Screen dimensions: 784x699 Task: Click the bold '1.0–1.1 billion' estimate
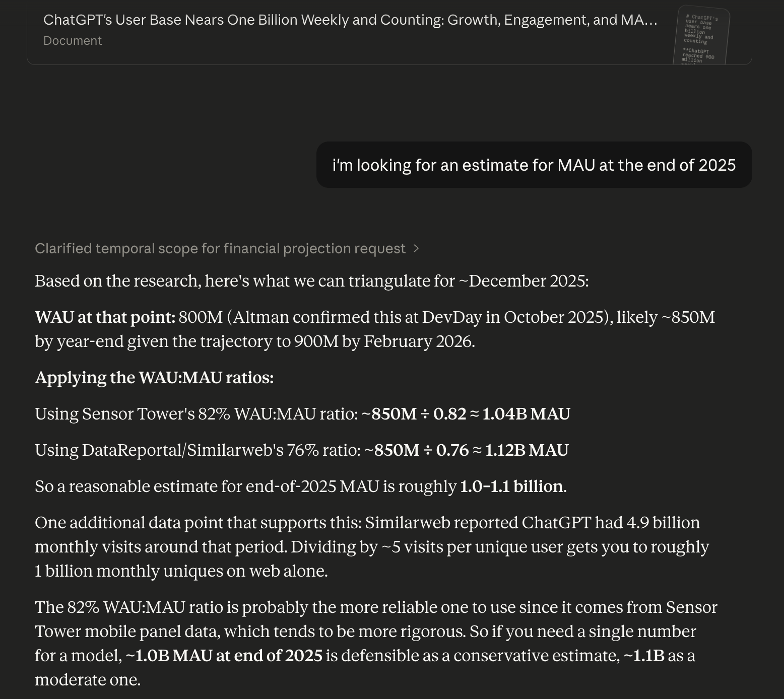512,486
